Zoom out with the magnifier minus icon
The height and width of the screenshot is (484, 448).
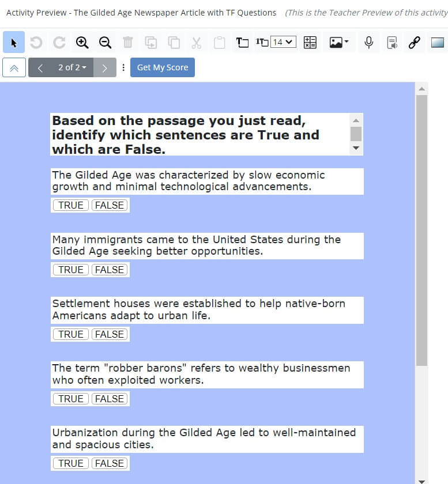(x=105, y=42)
